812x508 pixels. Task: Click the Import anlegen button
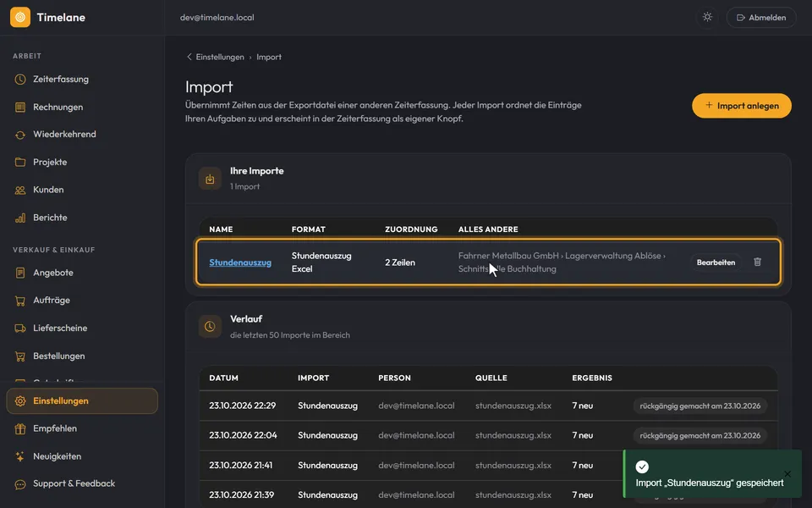pyautogui.click(x=742, y=106)
